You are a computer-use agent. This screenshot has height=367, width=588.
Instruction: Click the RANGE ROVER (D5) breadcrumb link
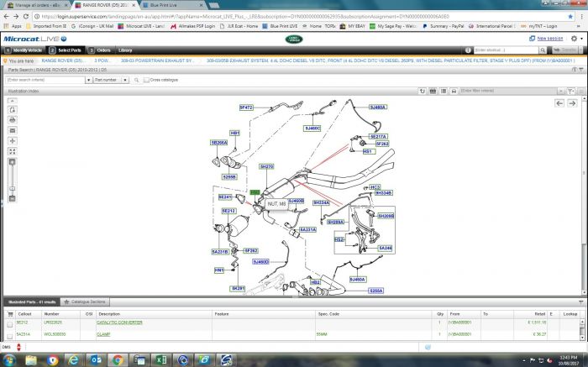pyautogui.click(x=63, y=60)
